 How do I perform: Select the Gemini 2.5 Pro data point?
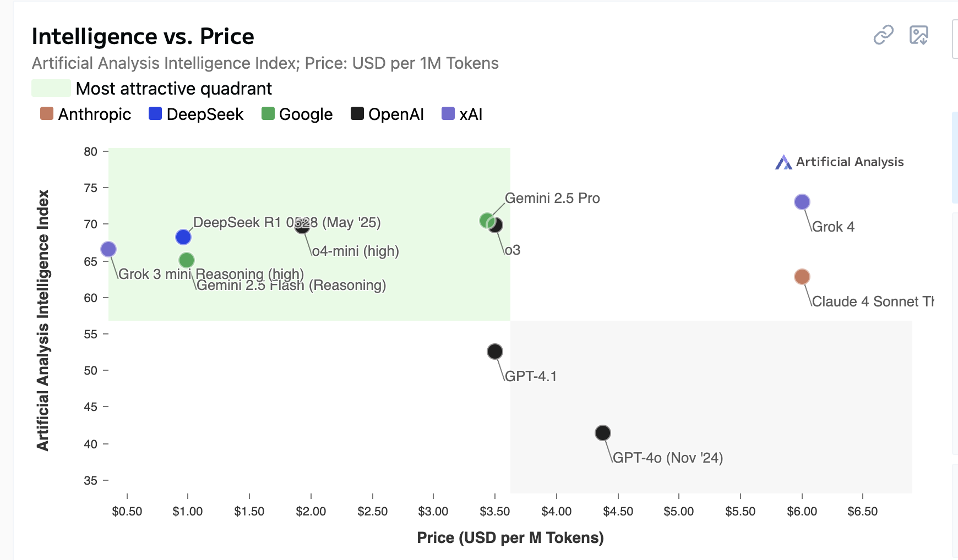pyautogui.click(x=485, y=221)
